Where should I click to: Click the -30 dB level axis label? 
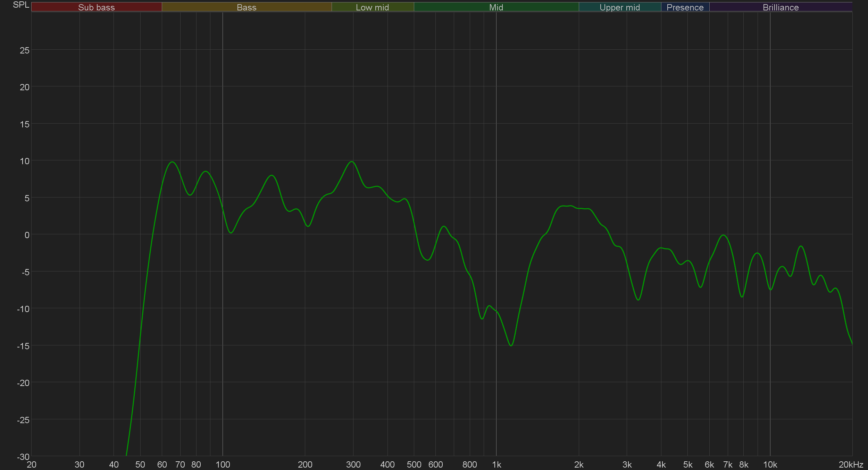(23, 457)
